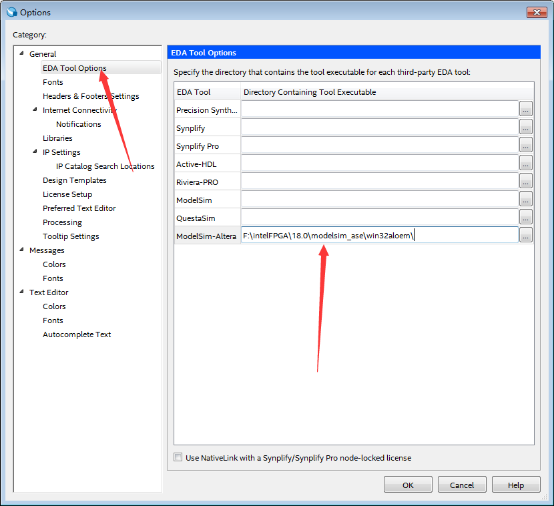Click the Cancel button
The width and height of the screenshot is (554, 506).
click(462, 485)
